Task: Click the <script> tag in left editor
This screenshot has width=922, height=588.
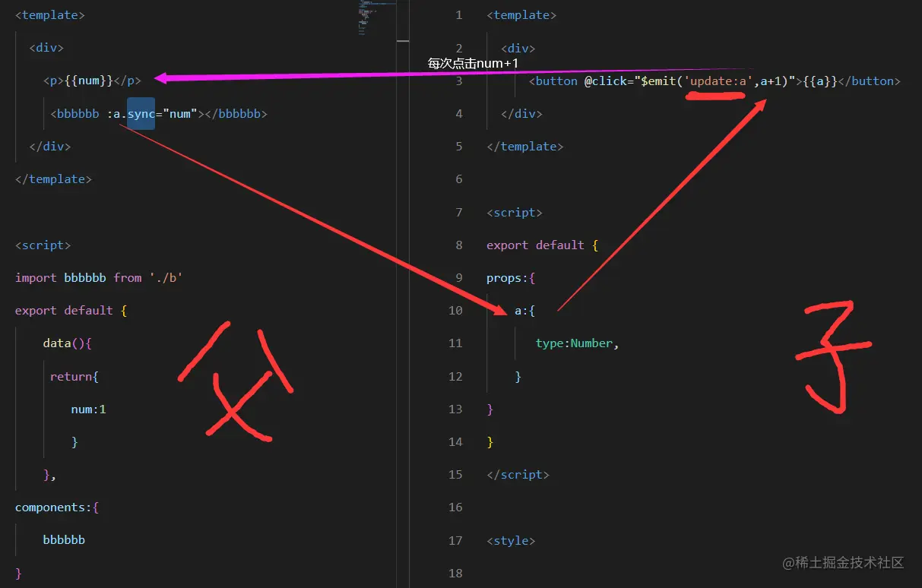Action: tap(43, 245)
